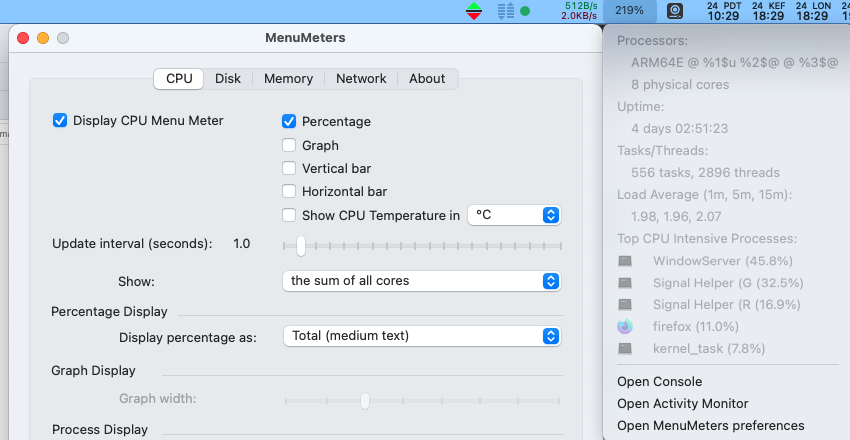The height and width of the screenshot is (440, 850).
Task: Click '556 tasks, 2896 threads' entry
Action: (x=705, y=172)
